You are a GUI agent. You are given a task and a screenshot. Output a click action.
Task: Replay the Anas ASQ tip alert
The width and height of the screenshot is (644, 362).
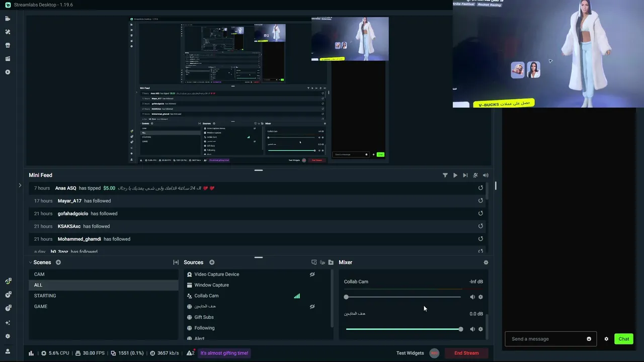pos(480,188)
